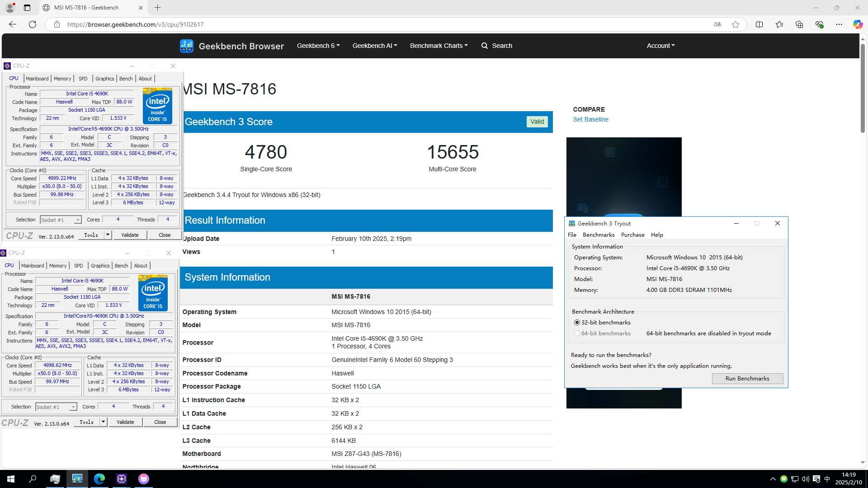Open Purchase menu in Geekbench 3 Tryout

pyautogui.click(x=632, y=235)
